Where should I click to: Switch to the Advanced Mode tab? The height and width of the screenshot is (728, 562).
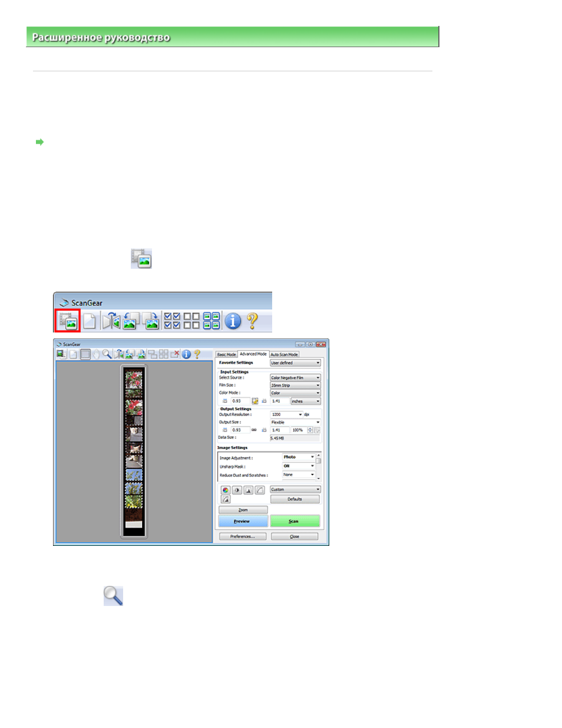pyautogui.click(x=253, y=354)
